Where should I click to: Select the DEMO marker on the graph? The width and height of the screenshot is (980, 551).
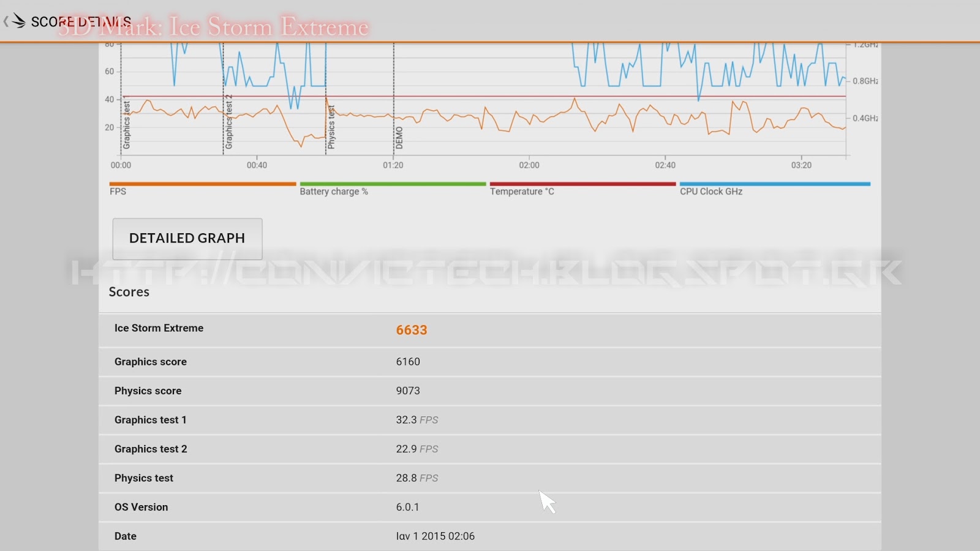click(399, 138)
